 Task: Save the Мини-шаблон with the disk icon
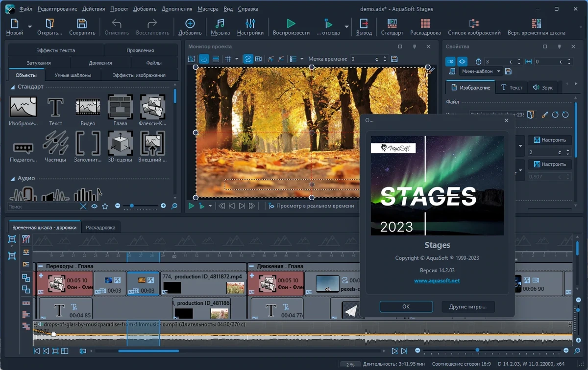(x=508, y=71)
